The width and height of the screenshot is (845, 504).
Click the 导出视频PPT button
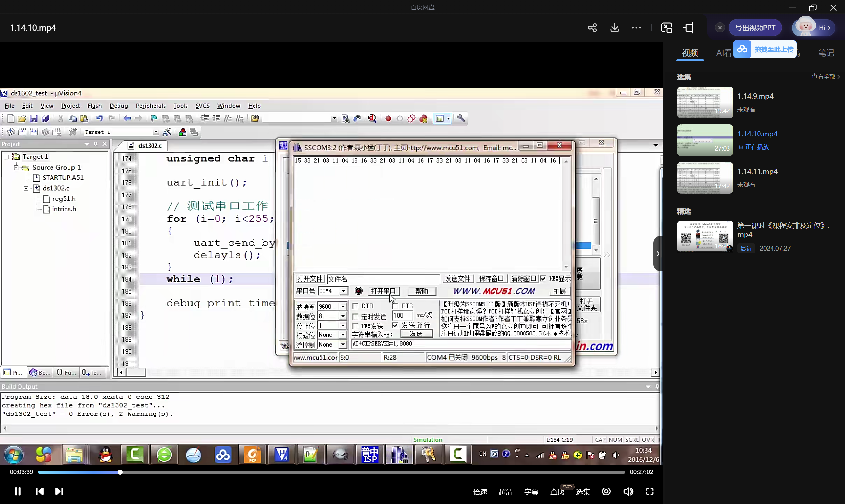(x=755, y=28)
